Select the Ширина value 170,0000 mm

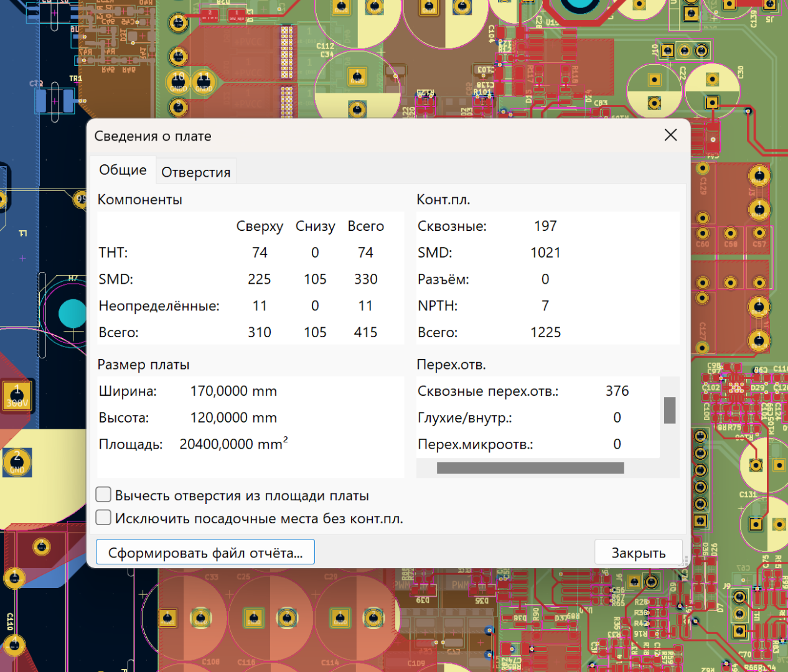233,391
